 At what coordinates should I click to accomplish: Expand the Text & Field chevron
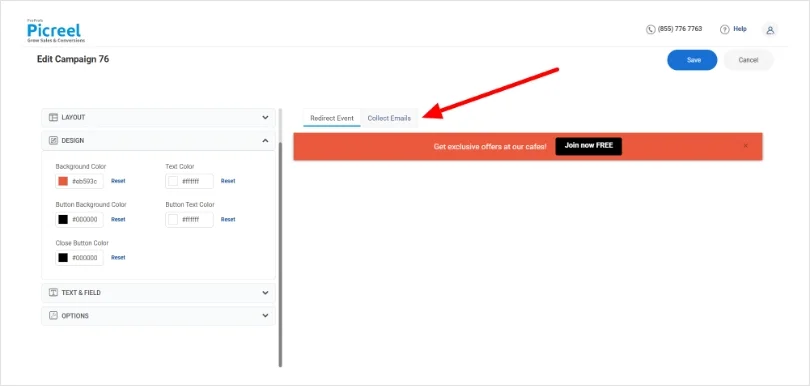(265, 292)
